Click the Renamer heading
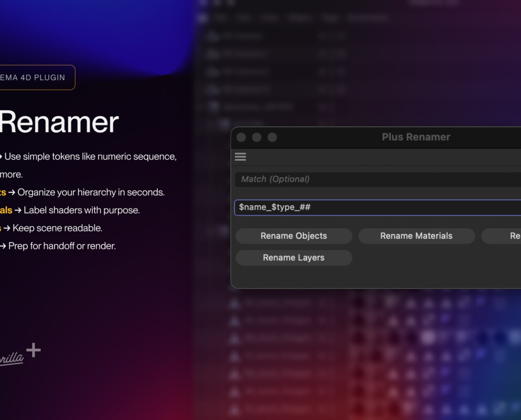Screen dimensions: 521x420 point(59,122)
